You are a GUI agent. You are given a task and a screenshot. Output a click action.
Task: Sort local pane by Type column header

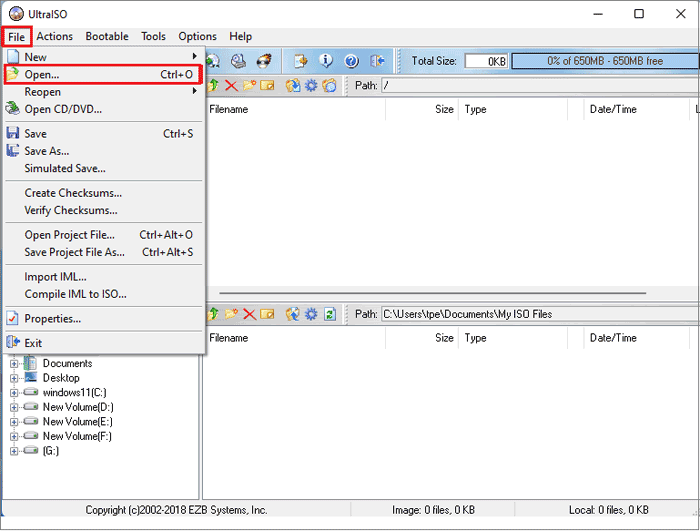pos(512,338)
